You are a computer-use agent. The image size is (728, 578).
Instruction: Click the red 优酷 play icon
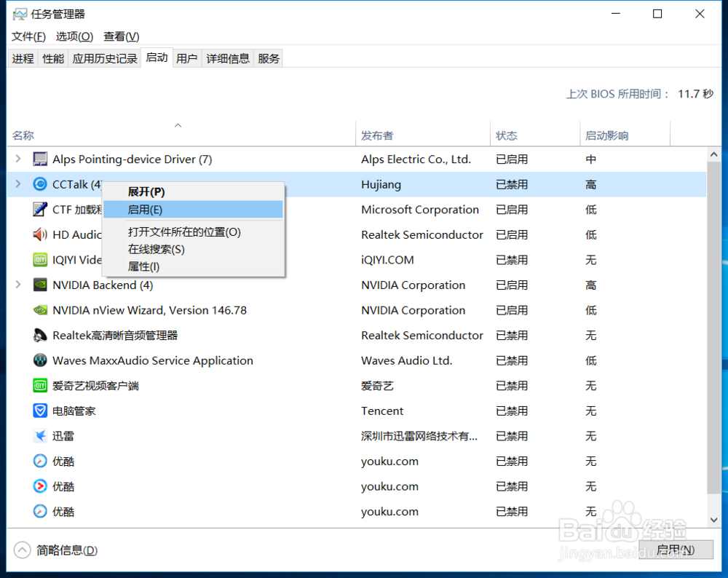click(x=40, y=486)
